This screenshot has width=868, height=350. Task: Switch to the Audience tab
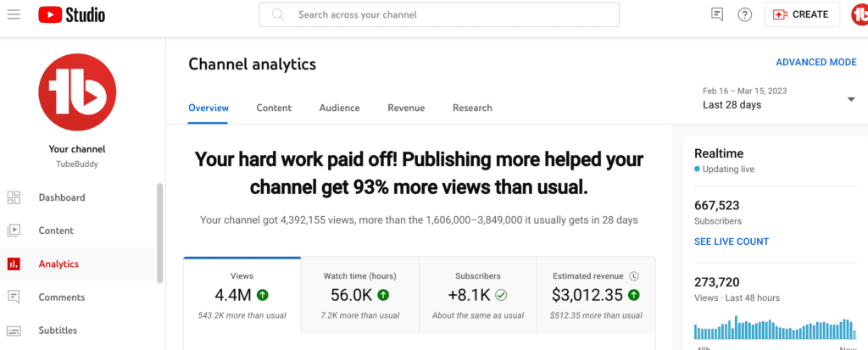pos(339,108)
